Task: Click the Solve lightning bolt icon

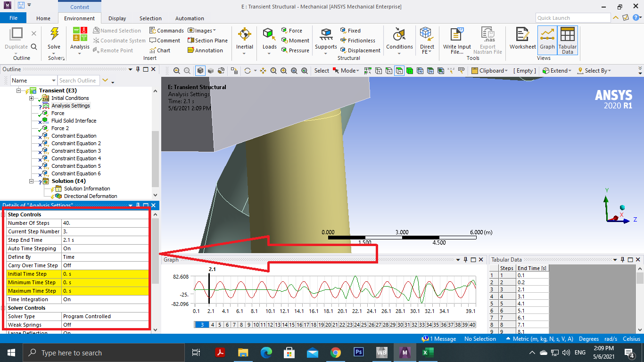Action: (x=54, y=34)
